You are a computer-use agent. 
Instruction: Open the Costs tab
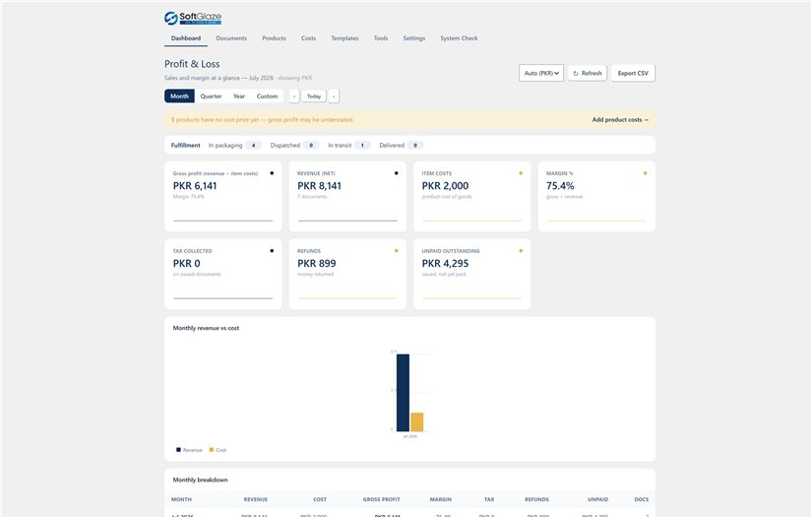pos(309,38)
